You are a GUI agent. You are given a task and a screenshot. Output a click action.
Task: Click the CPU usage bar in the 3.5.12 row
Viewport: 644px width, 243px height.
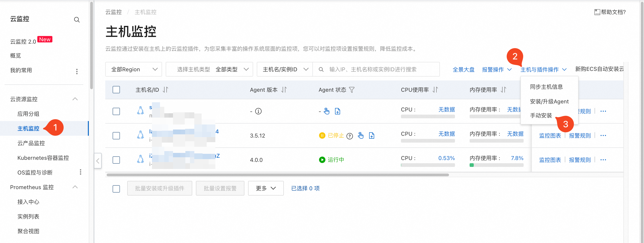tap(428, 141)
